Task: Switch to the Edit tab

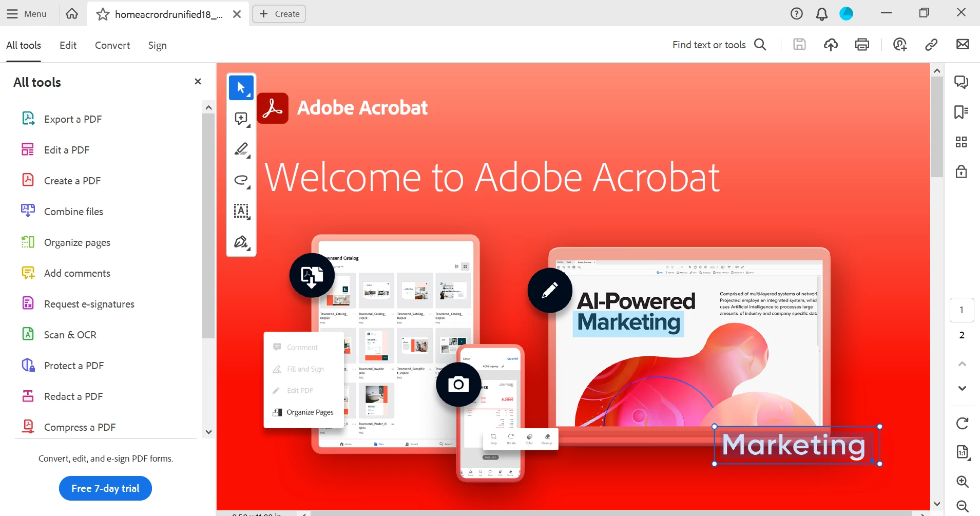Action: [x=68, y=45]
